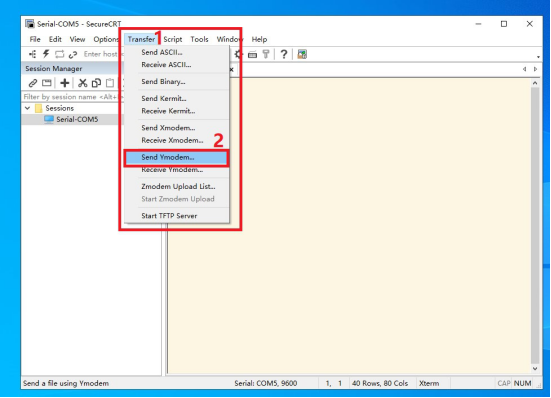Click the terminal vertical scrollbar thumb
551x398 pixels.
coord(535,226)
